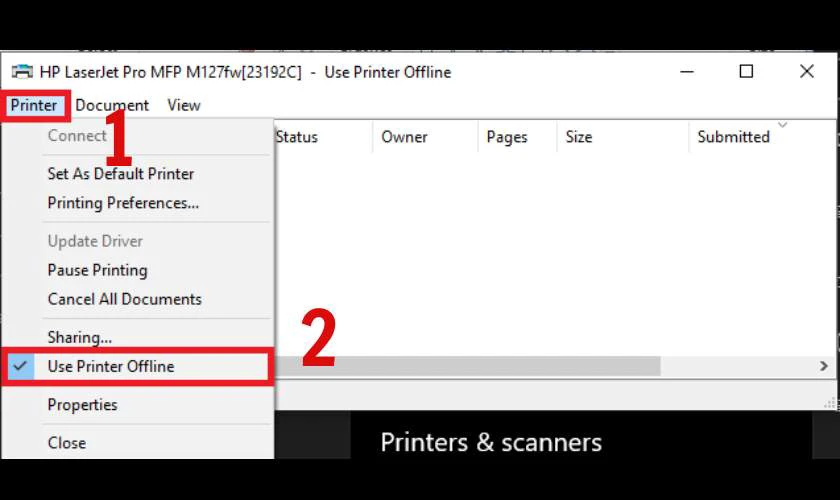Choose Close in the Printer menu
Image resolution: width=840 pixels, height=500 pixels.
[66, 443]
